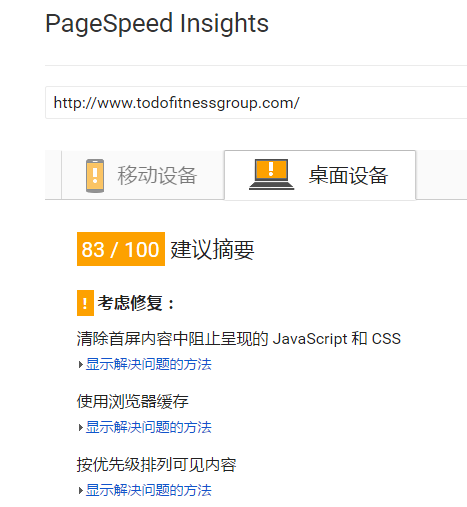Click the orange 83 / 100 score badge
Screen dimensions: 467x507
tap(121, 249)
